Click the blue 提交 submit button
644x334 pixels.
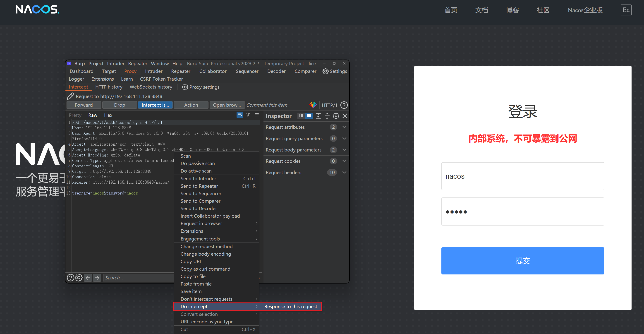pyautogui.click(x=522, y=261)
